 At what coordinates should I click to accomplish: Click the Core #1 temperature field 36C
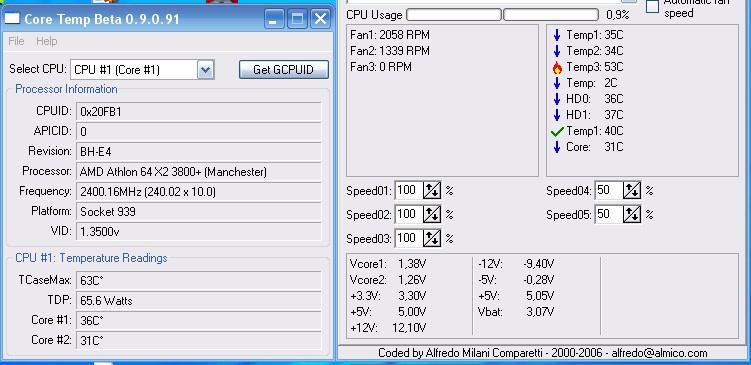point(198,320)
